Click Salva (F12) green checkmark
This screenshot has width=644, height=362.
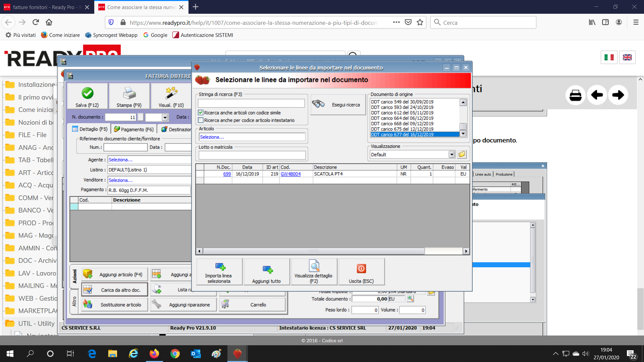pos(87,96)
